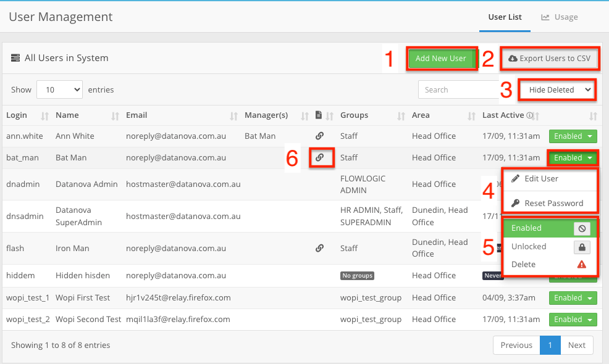Open Enabled dropdown for wopi_test_1
609x364 pixels.
(573, 298)
